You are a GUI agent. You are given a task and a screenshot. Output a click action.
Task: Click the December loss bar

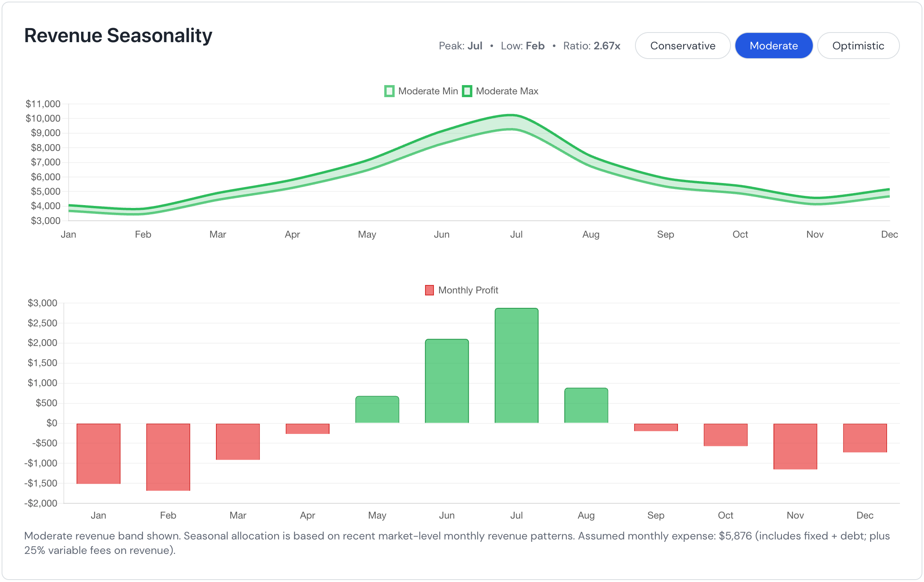click(865, 438)
